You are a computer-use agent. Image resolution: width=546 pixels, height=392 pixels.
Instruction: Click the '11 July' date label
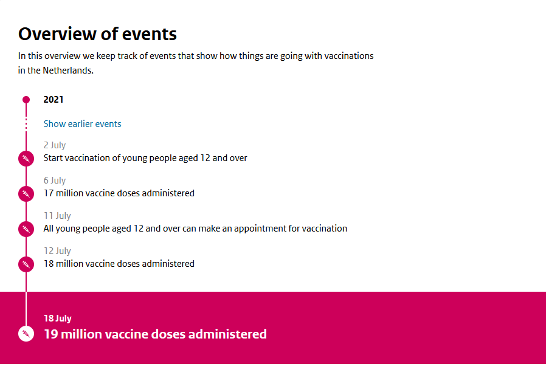coord(57,216)
